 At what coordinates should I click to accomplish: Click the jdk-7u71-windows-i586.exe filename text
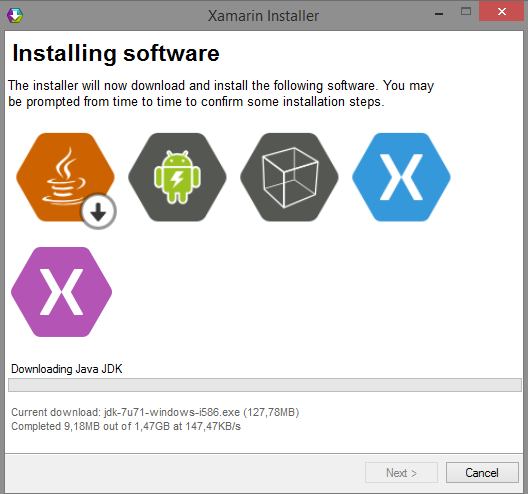click(172, 412)
